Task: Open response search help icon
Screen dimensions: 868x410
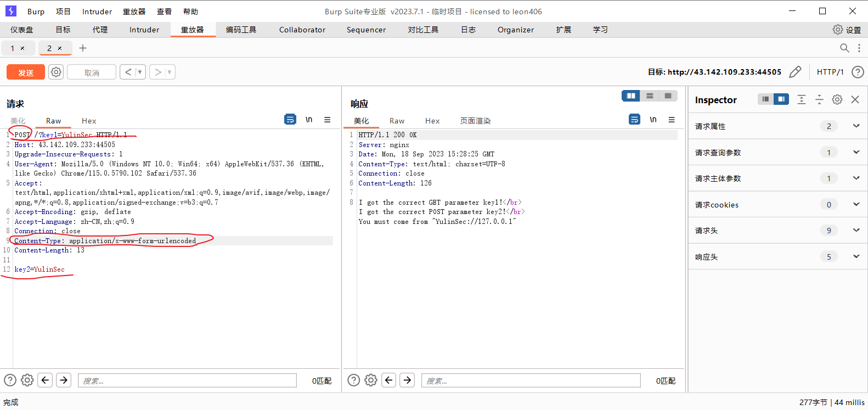Action: coord(354,380)
